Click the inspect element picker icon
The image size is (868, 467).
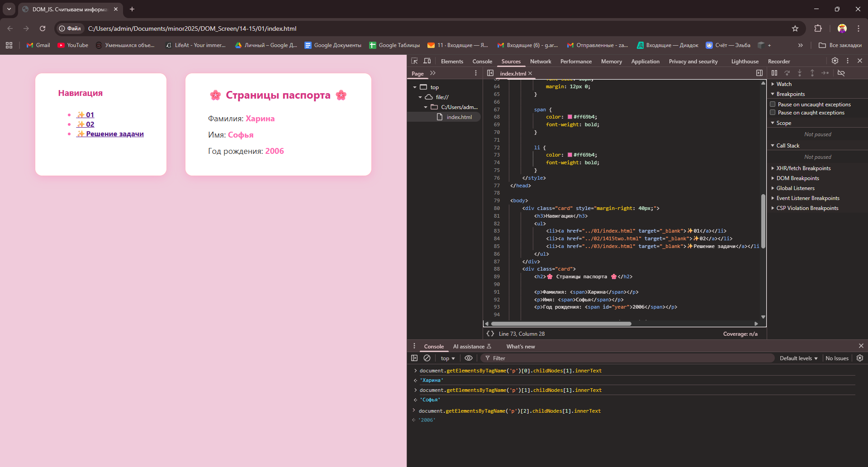(x=414, y=61)
